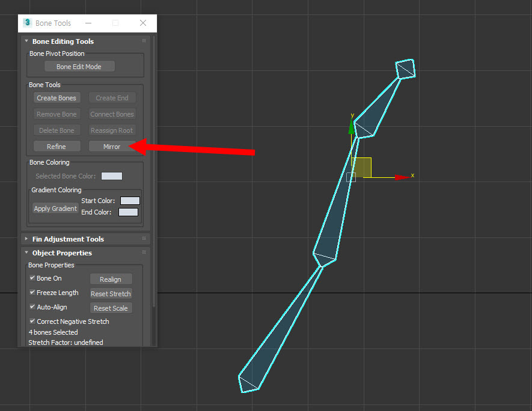
Task: Open the gradient Start Color swatch
Action: (130, 201)
